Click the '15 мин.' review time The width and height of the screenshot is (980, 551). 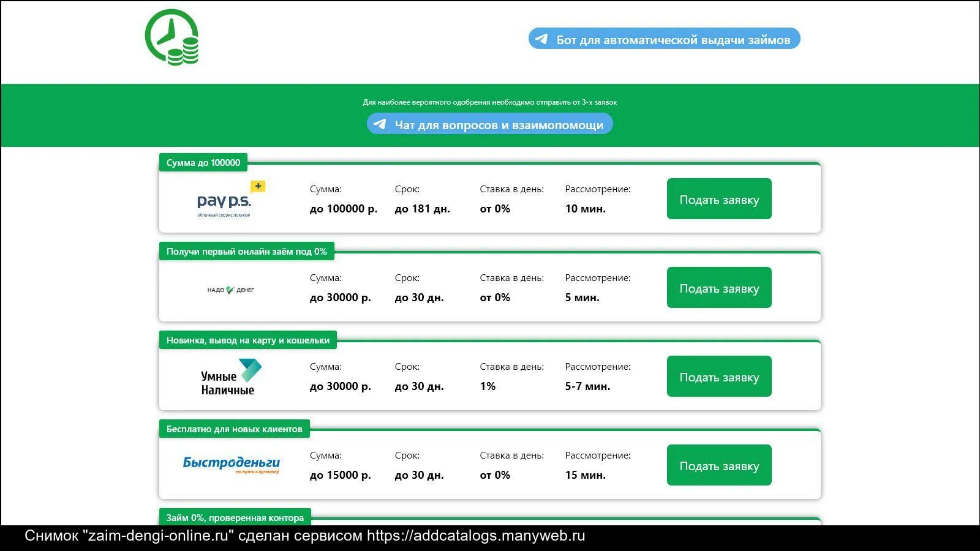586,475
